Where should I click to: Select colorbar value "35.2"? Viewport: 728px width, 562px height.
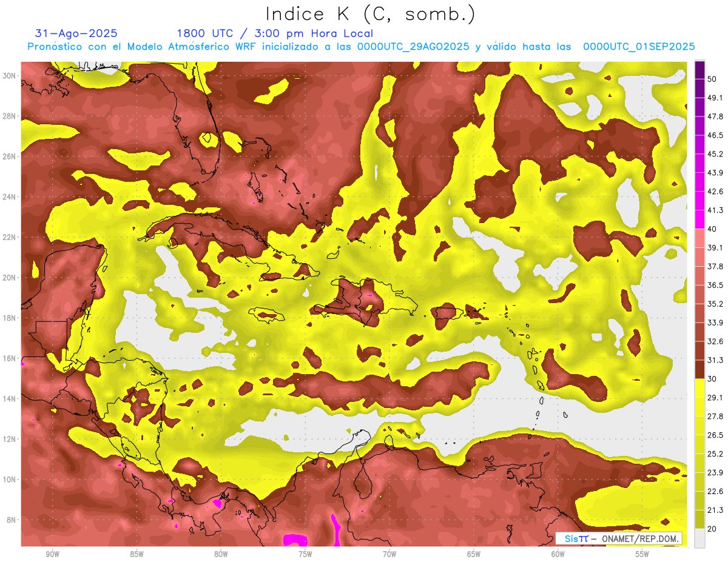(715, 304)
